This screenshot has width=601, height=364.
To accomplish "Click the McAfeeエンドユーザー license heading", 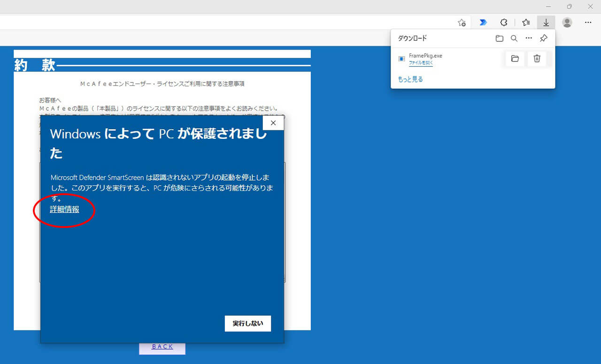I will [x=162, y=84].
